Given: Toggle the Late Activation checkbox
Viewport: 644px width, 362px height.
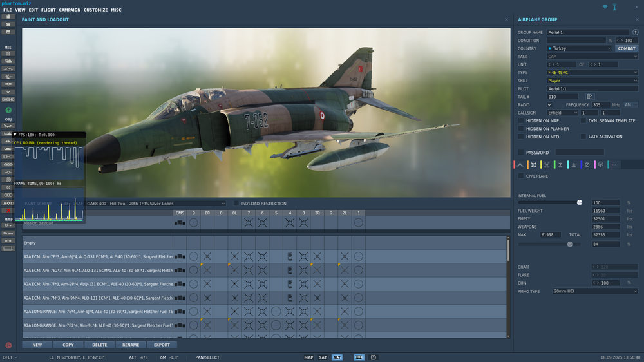Looking at the screenshot, I should click(x=583, y=137).
